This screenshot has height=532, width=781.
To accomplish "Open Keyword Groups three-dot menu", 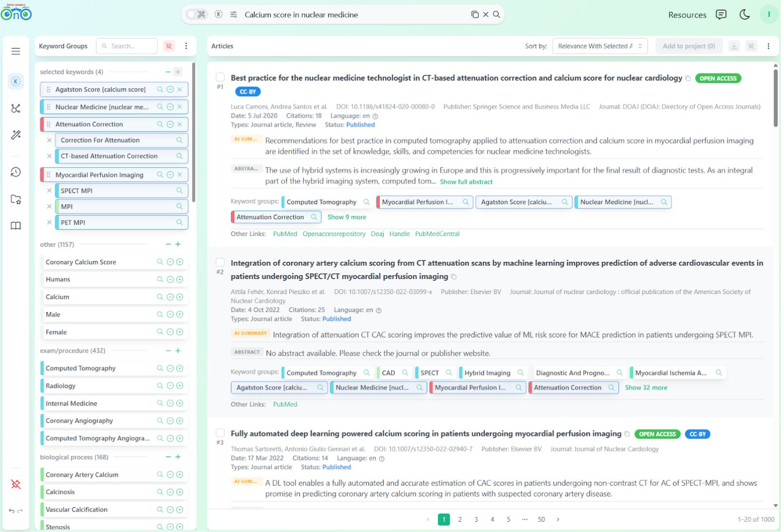I will tap(186, 46).
